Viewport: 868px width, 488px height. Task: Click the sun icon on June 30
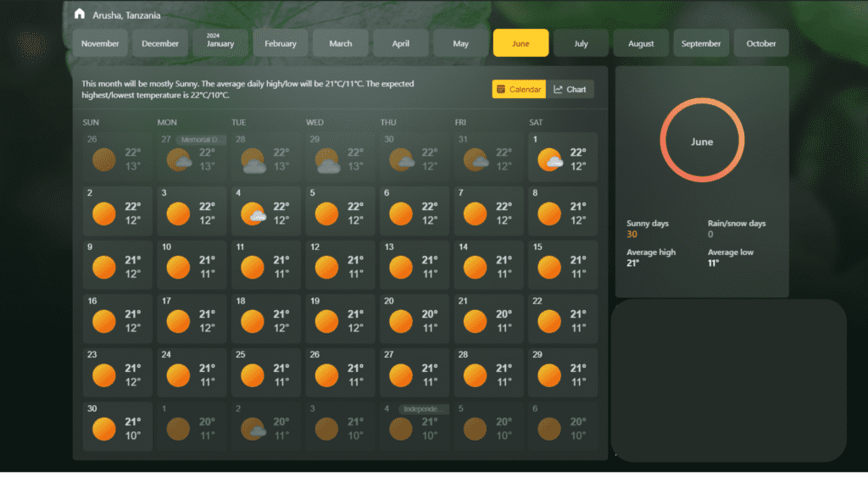click(103, 429)
